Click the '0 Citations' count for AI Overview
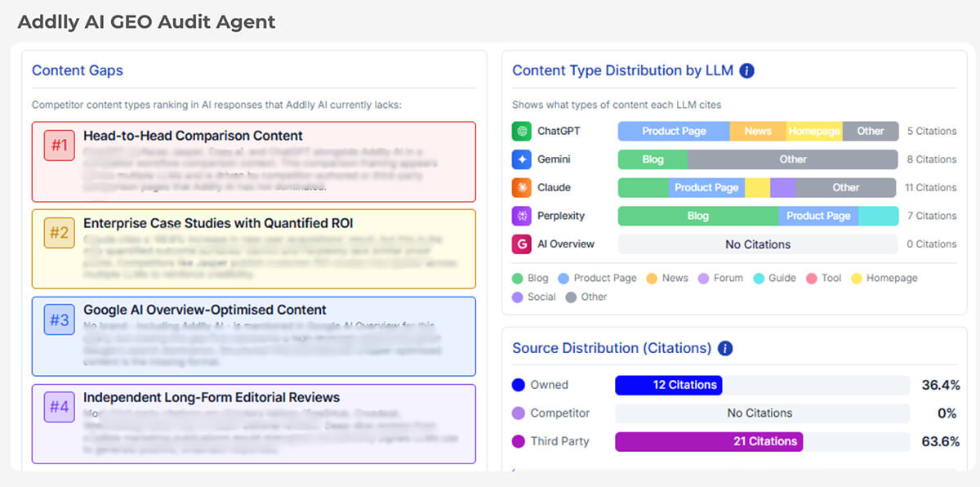The image size is (980, 487). [932, 243]
